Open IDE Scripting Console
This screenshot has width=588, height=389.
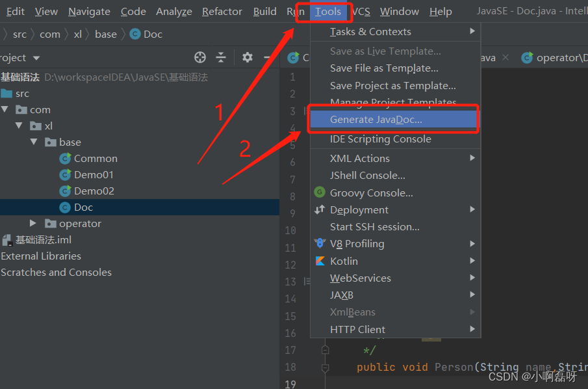[395, 139]
